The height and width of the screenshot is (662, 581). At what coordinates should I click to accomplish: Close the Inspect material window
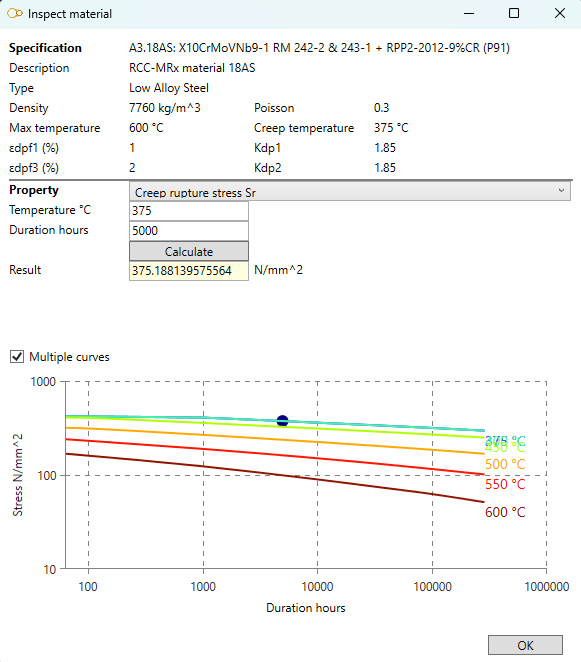click(x=560, y=14)
